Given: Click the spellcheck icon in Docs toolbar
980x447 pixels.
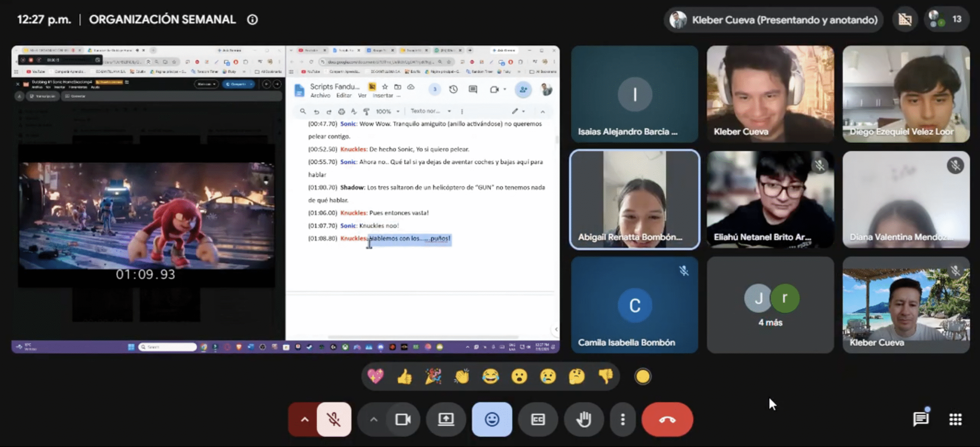Looking at the screenshot, I should pos(354,111).
